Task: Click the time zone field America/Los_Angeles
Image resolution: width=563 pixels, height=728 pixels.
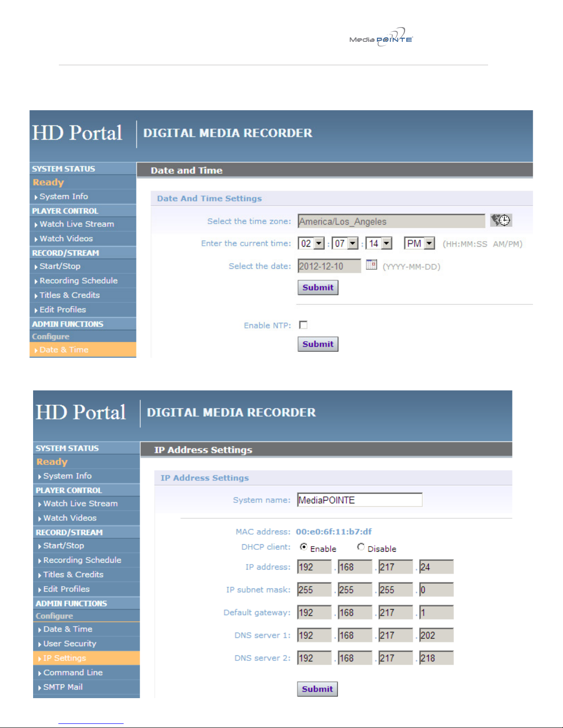Action: (391, 221)
